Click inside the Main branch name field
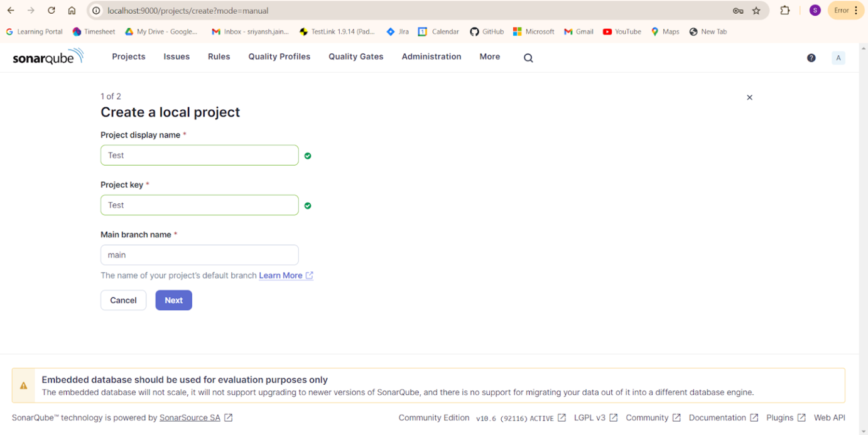The image size is (868, 435). [199, 255]
